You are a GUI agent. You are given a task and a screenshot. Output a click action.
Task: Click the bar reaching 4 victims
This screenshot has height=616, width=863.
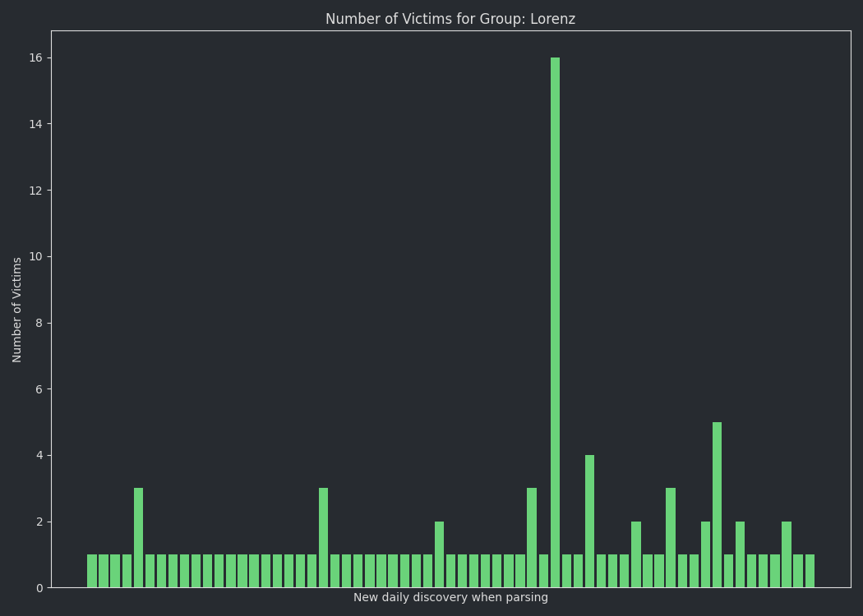(589, 522)
